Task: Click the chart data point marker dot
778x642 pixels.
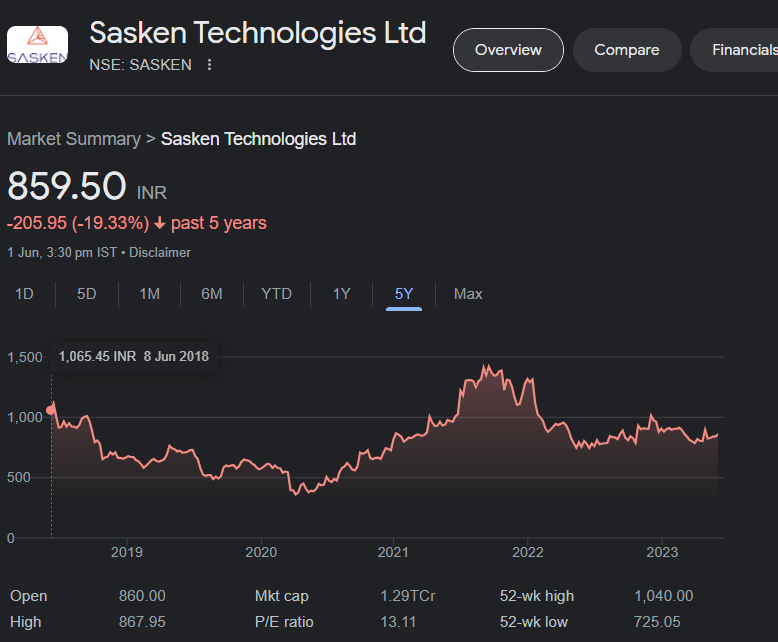Action: tap(52, 408)
